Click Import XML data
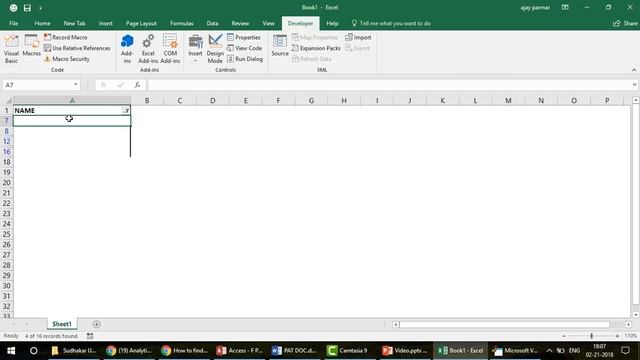Screen dimensions: 640x360 [358, 37]
